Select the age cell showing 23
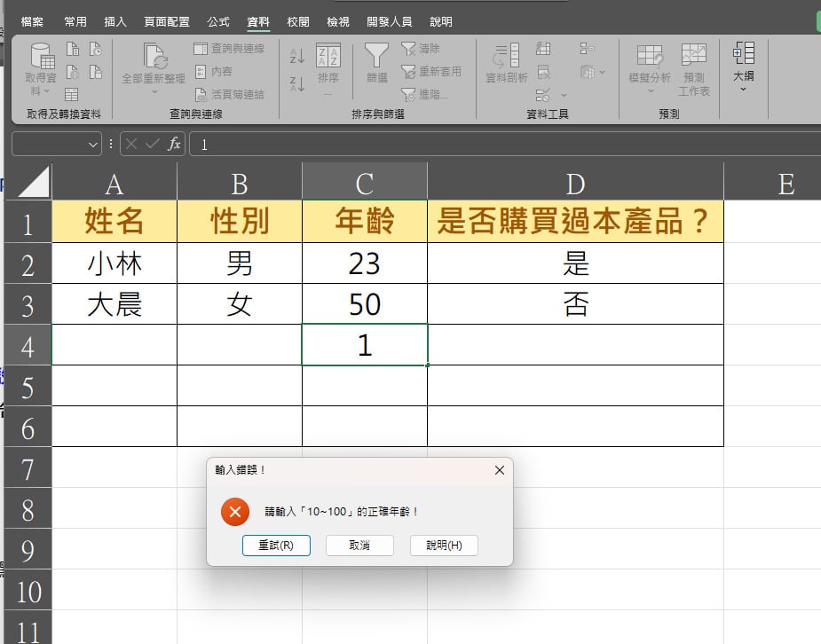The width and height of the screenshot is (821, 644). pos(365,263)
